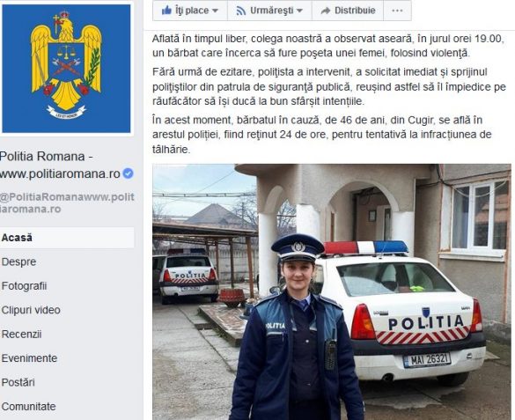The height and width of the screenshot is (420, 515).
Task: Open the Despre section
Action: pos(18,262)
